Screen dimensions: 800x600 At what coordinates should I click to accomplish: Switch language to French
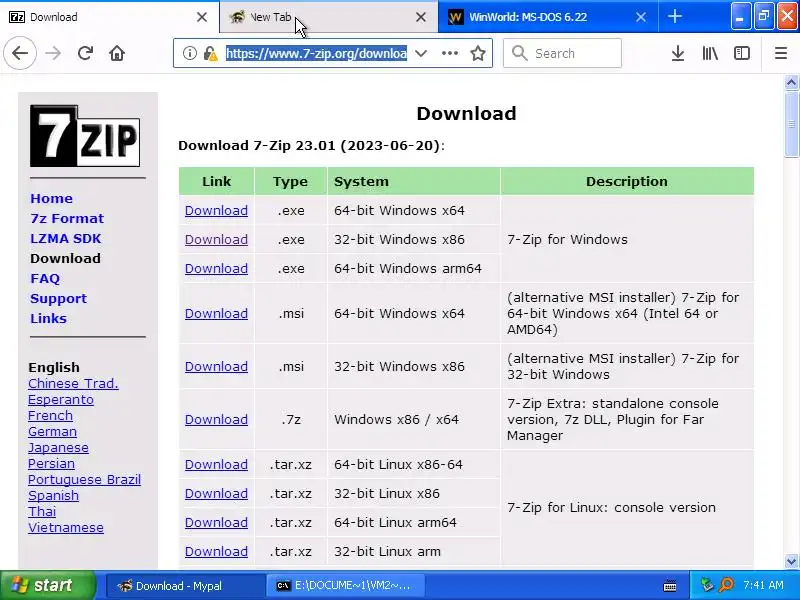click(50, 416)
